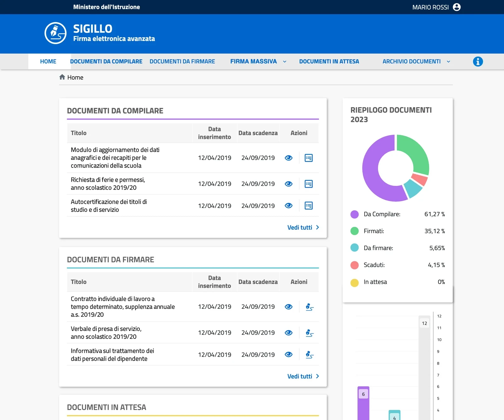Viewport: 504px width, 420px height.
Task: Click the Home breadcrumb house icon
Action: point(62,77)
